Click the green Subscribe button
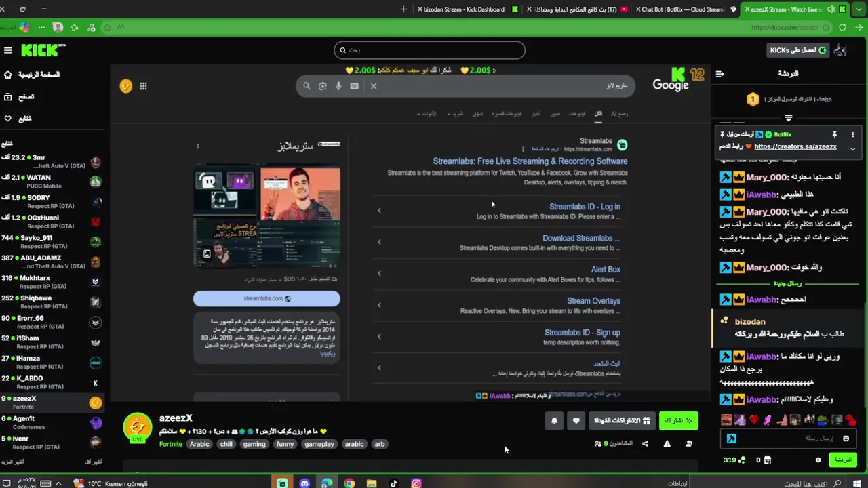 678,421
